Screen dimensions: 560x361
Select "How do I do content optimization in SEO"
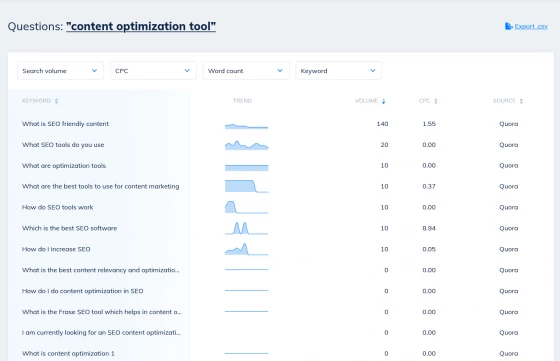pos(82,291)
